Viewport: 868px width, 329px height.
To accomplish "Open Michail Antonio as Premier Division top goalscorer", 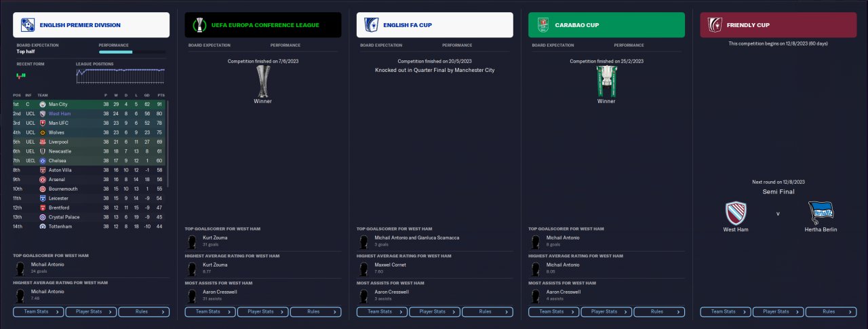I will click(x=49, y=264).
